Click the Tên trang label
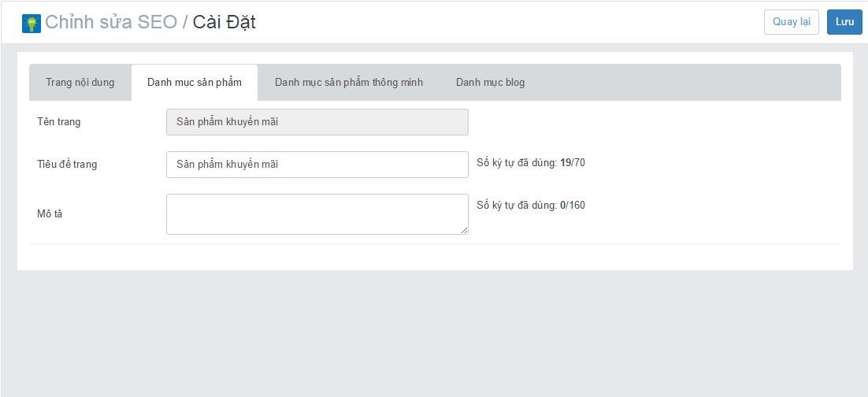Viewport: 868px width, 397px height. 58,122
